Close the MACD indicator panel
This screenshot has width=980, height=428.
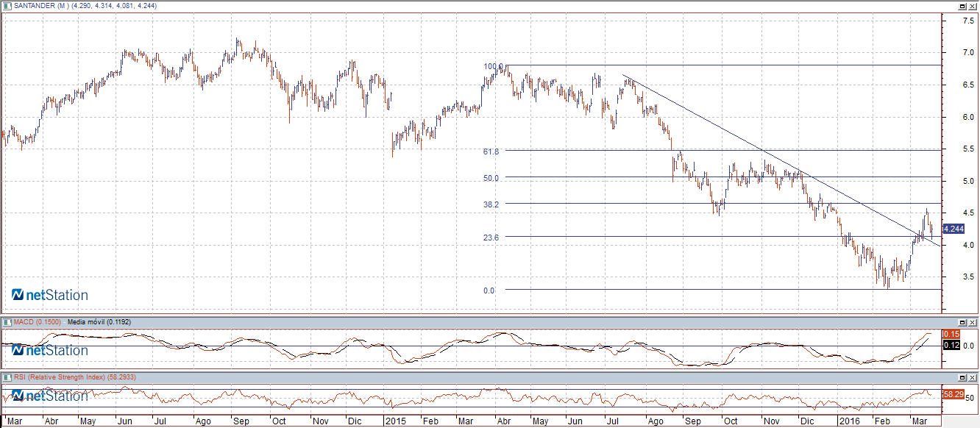coord(973,322)
